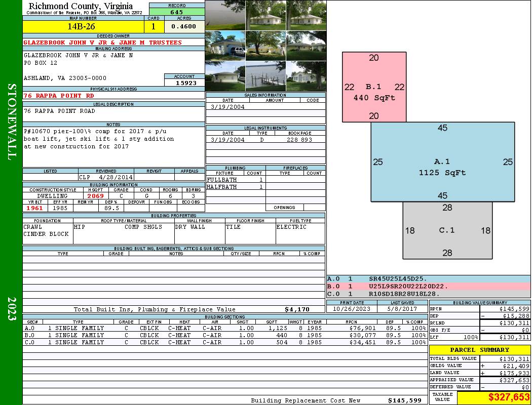Select physical address 76 RAPPA POINT RD
The image size is (532, 405).
[59, 96]
